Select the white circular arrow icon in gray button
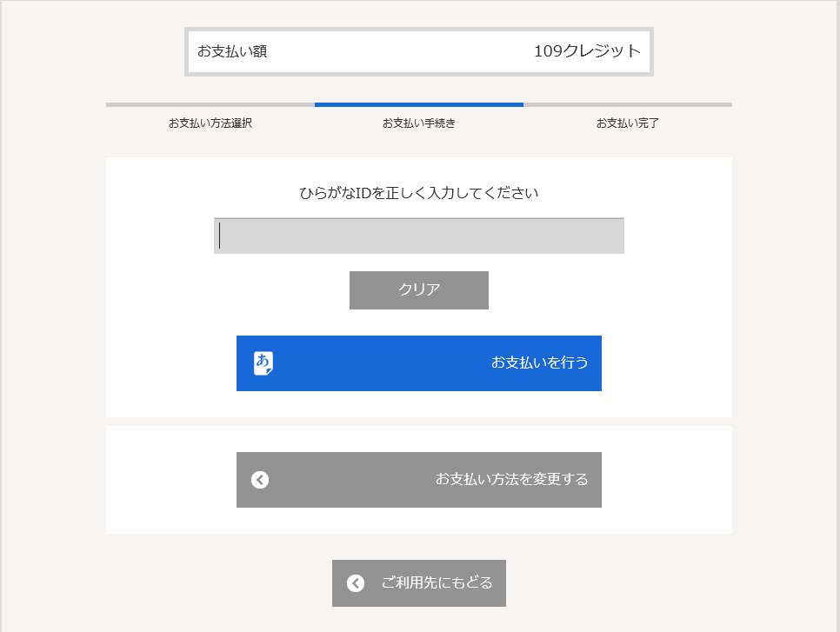 click(x=257, y=479)
